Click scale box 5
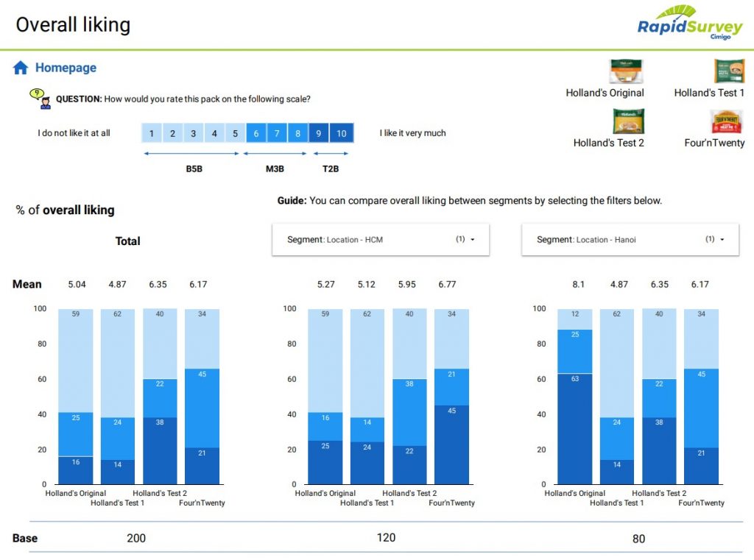754x560 pixels. tap(235, 133)
